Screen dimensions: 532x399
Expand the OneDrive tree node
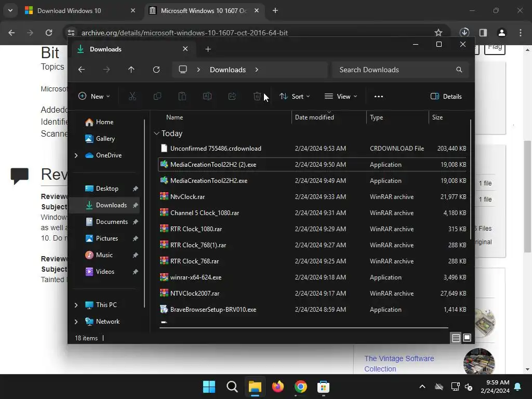coord(76,155)
